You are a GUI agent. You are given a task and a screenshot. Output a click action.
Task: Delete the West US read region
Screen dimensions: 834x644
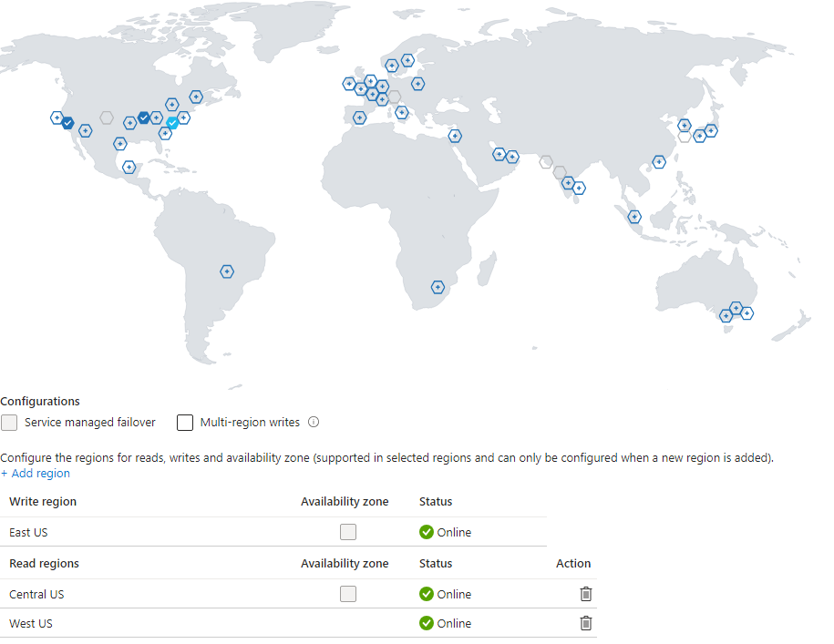coord(586,623)
